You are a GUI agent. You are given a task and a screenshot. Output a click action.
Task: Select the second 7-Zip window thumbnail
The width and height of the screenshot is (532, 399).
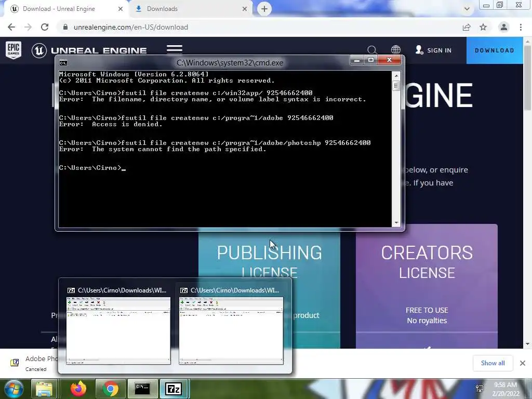tap(231, 330)
